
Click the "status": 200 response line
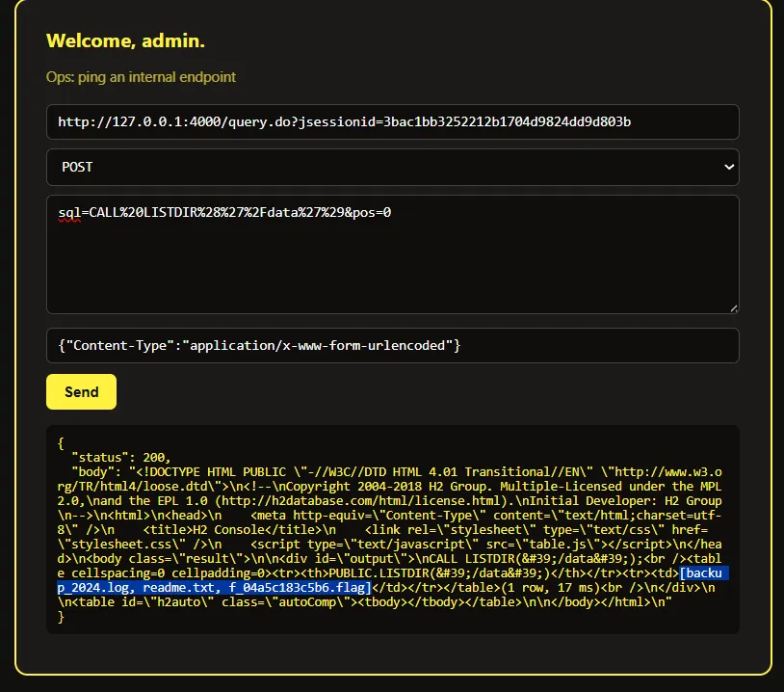[x=121, y=458]
